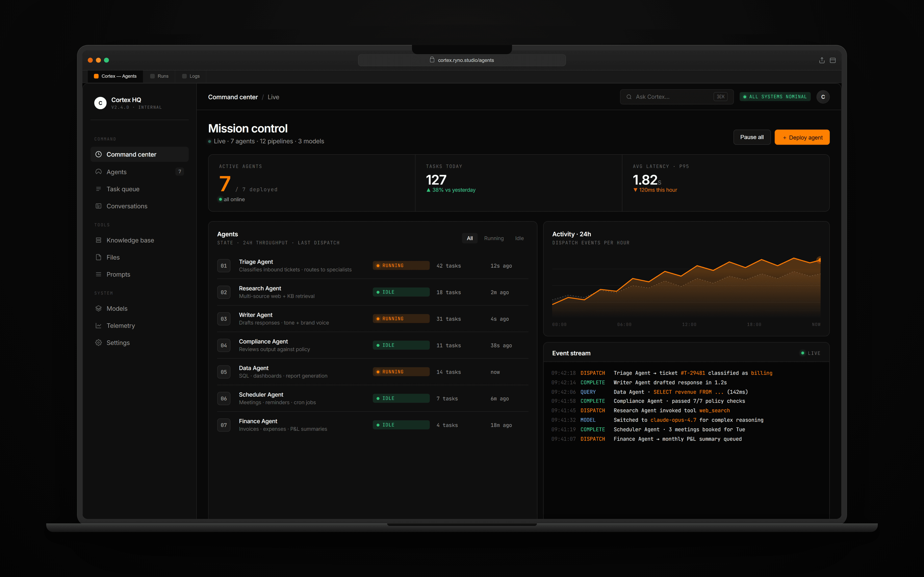Click the Task queue list icon
This screenshot has height=577, width=924.
coord(98,189)
